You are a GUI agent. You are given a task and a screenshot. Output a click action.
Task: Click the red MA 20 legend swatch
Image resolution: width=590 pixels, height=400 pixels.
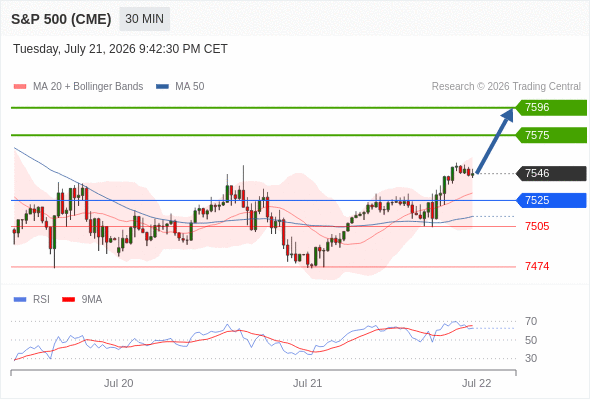coord(20,87)
